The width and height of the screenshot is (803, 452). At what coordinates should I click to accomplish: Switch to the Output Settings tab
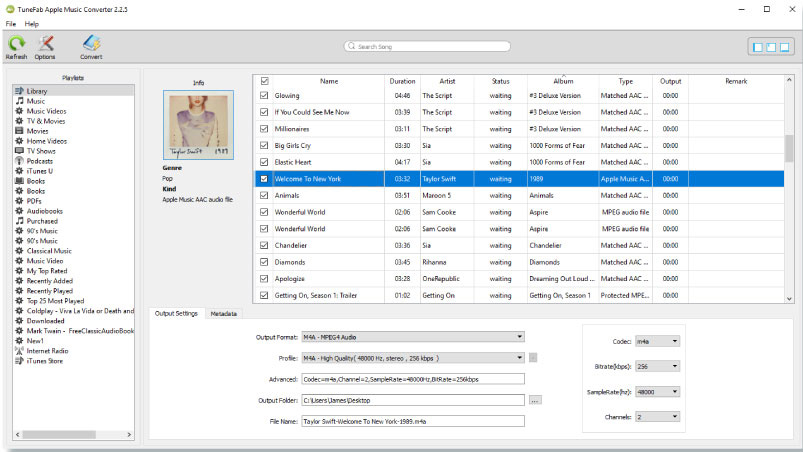tap(176, 313)
